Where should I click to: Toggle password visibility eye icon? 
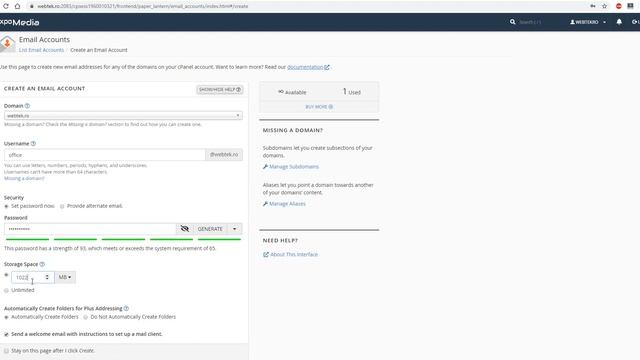[x=184, y=229]
